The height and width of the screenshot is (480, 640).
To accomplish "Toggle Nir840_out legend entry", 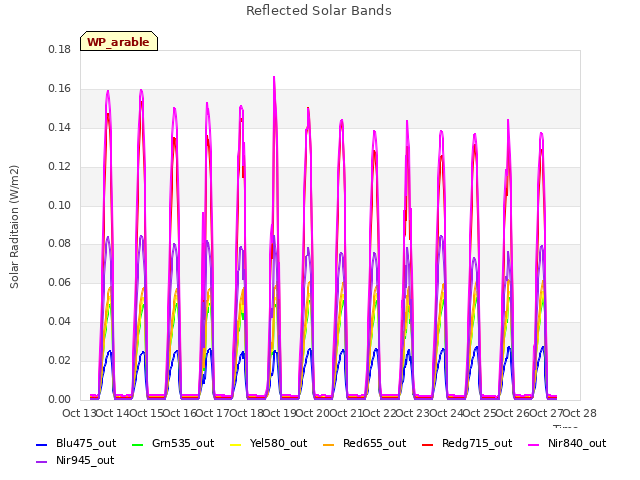I will (x=567, y=444).
